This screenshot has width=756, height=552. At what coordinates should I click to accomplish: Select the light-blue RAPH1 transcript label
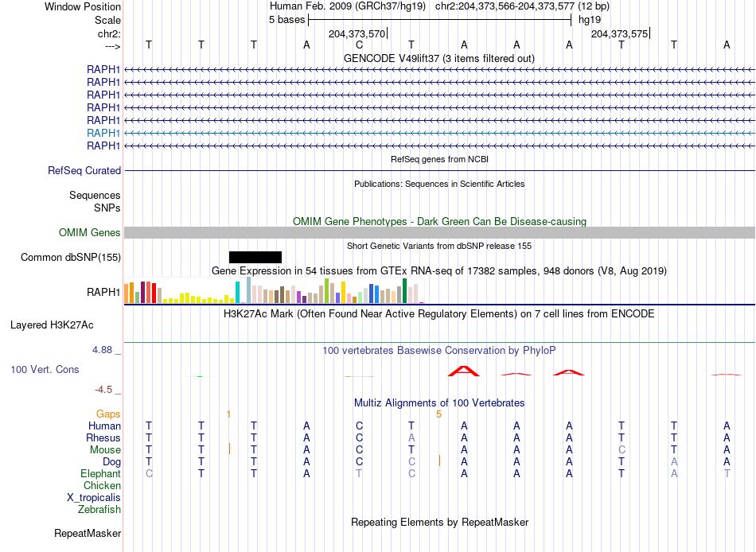click(x=103, y=133)
